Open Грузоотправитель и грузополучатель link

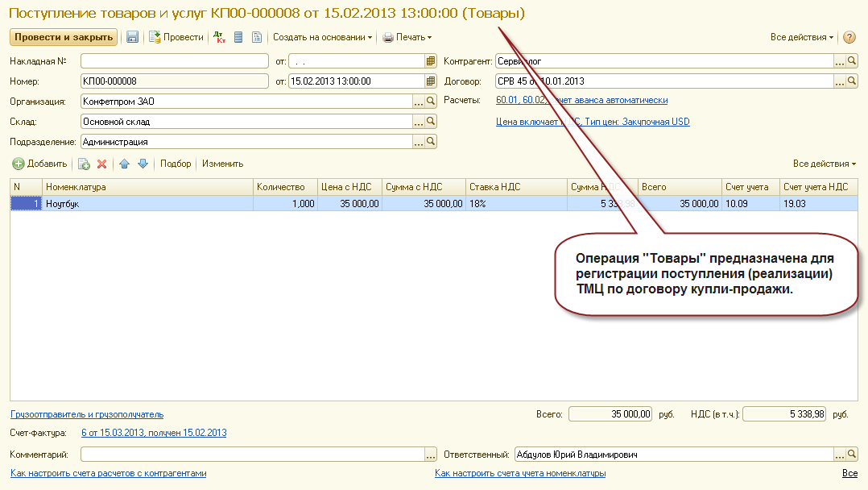[87, 414]
